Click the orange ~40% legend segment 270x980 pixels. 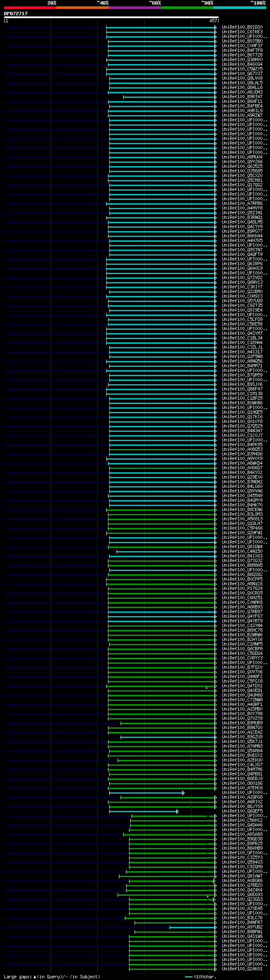coord(83,8)
